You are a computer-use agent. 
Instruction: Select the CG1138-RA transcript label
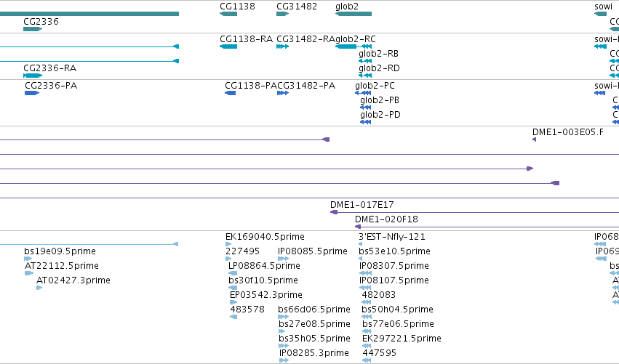[246, 39]
